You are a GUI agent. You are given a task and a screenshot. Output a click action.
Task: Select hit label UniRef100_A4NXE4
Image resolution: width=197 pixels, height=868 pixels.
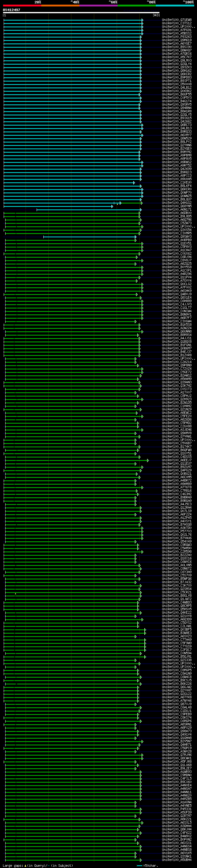(177, 785)
